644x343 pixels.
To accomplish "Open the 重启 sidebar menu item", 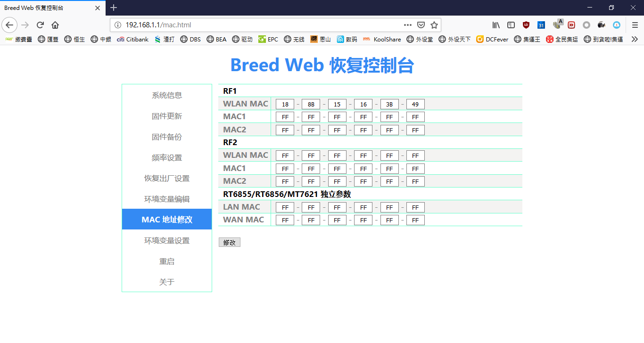I will pos(167,261).
